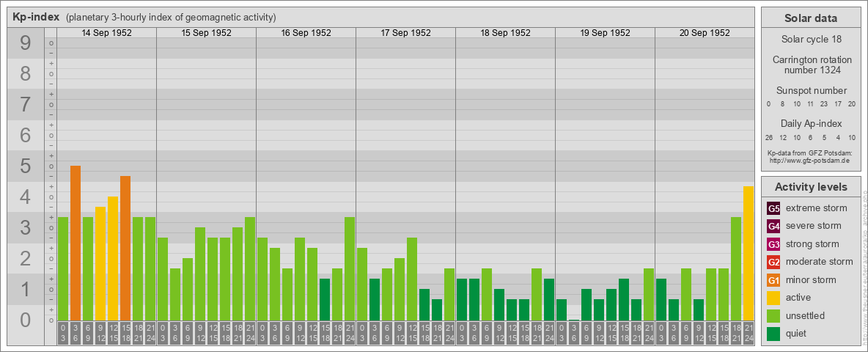Click the Kp scale number 5

tap(26, 166)
